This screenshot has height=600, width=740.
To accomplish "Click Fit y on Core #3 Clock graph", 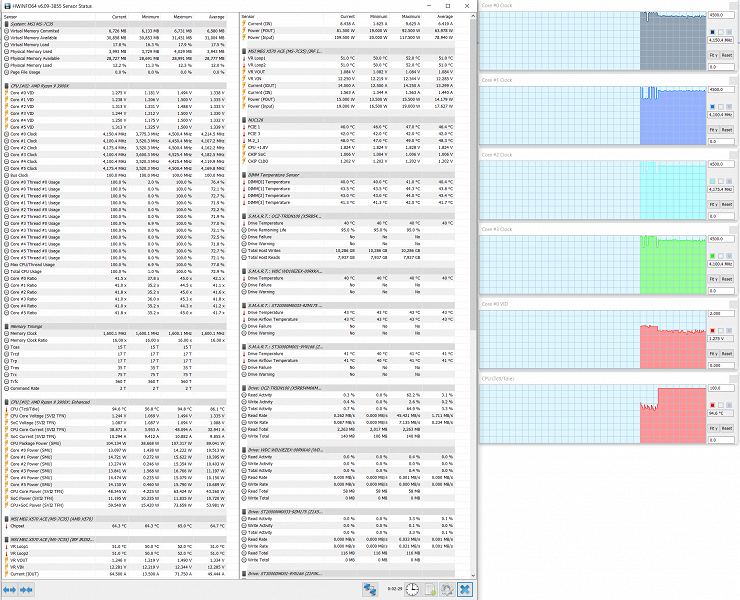I will click(x=714, y=279).
